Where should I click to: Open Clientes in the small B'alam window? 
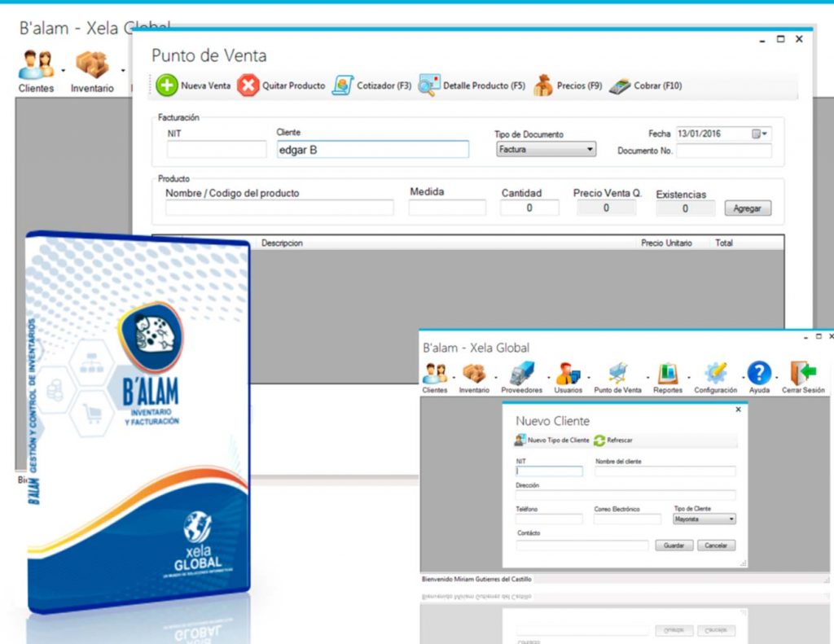point(435,374)
